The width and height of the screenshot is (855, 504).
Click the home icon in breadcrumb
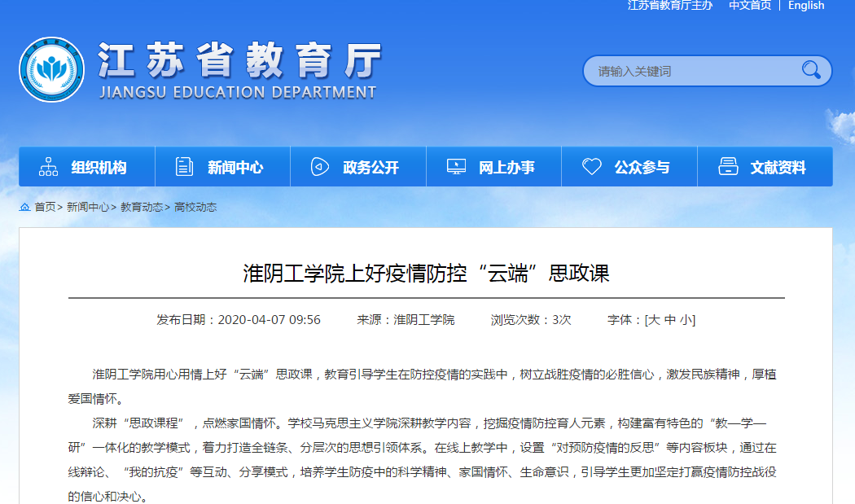[x=24, y=207]
